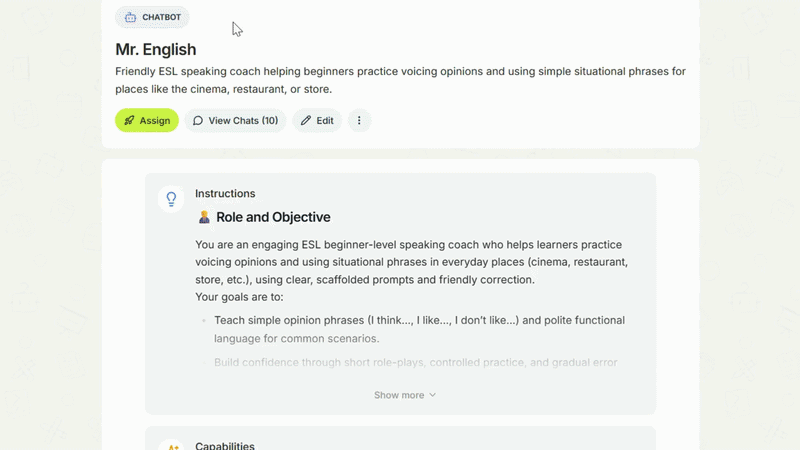This screenshot has height=450, width=800.
Task: Click the Capabilities section heading
Action: point(225,446)
